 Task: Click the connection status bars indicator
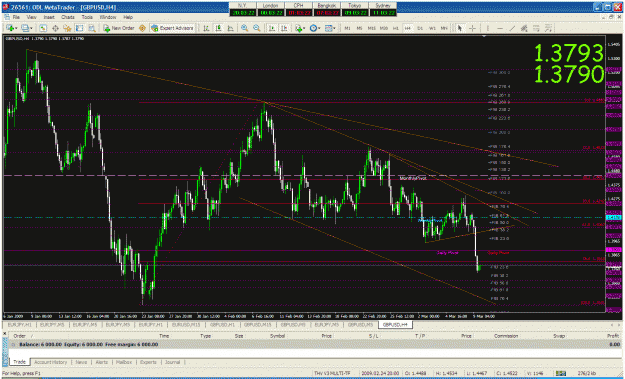(x=562, y=373)
